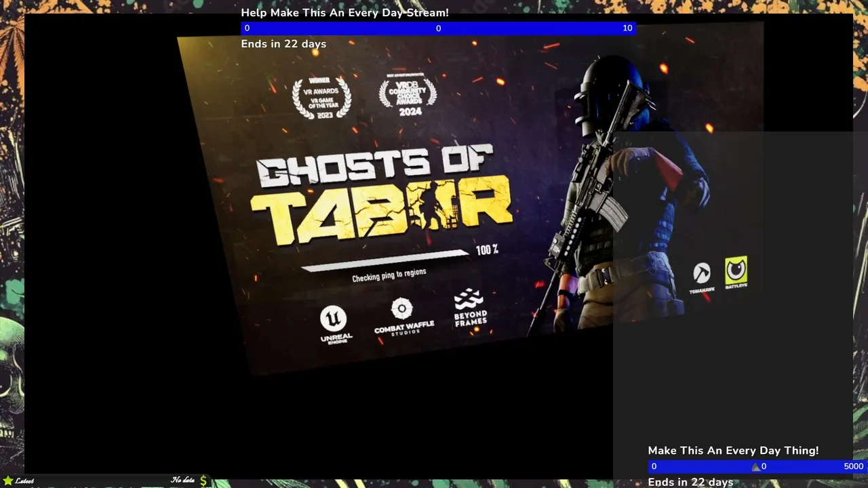The height and width of the screenshot is (488, 868).
Task: Click the white game loading progress bar
Action: pyautogui.click(x=384, y=261)
